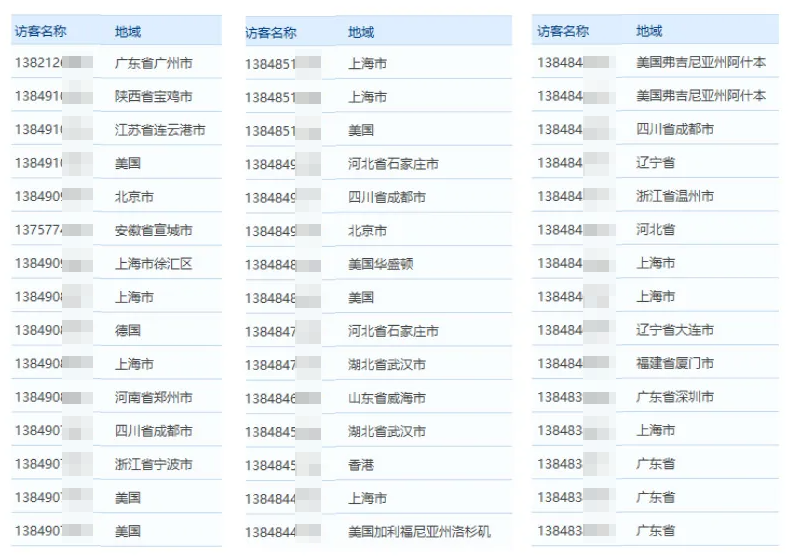Click visitor ID in 福建省厦门市 row

pos(576,363)
